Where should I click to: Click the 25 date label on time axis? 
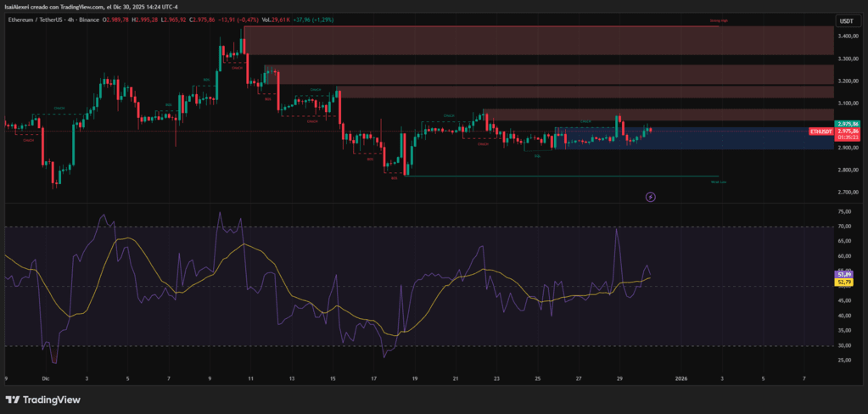point(538,379)
